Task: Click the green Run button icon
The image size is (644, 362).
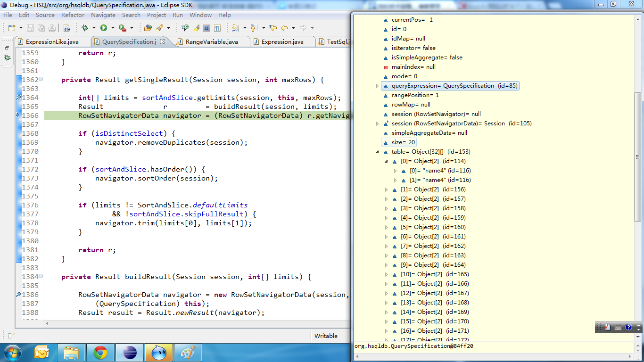Action: click(103, 28)
